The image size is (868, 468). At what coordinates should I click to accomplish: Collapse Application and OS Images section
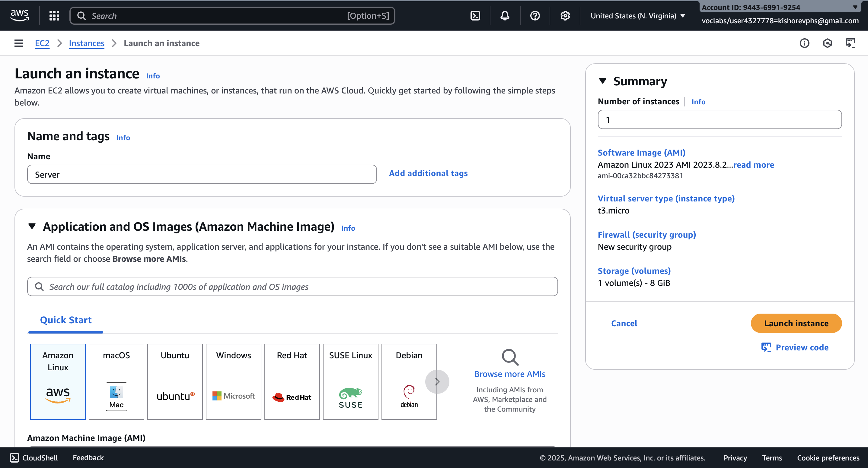click(32, 226)
